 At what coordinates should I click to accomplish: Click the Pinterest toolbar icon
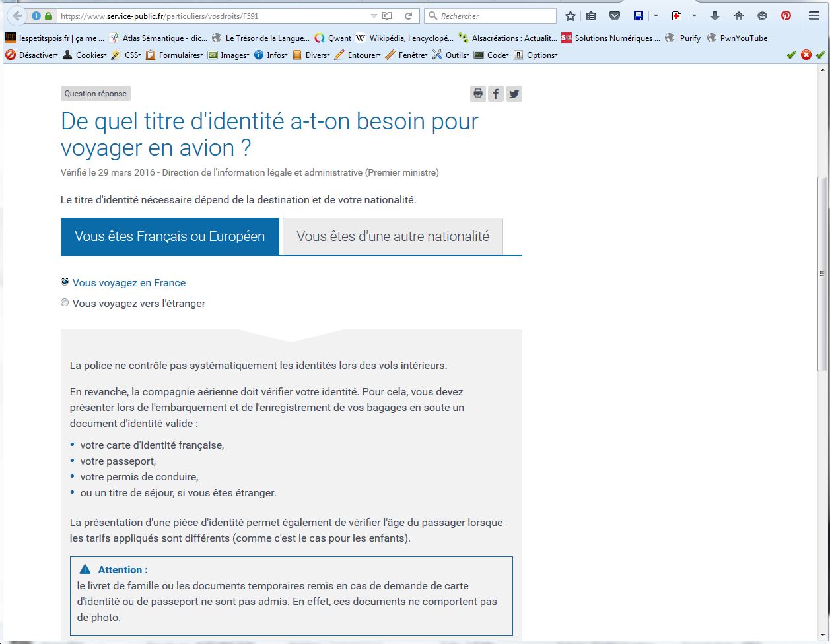click(x=786, y=16)
